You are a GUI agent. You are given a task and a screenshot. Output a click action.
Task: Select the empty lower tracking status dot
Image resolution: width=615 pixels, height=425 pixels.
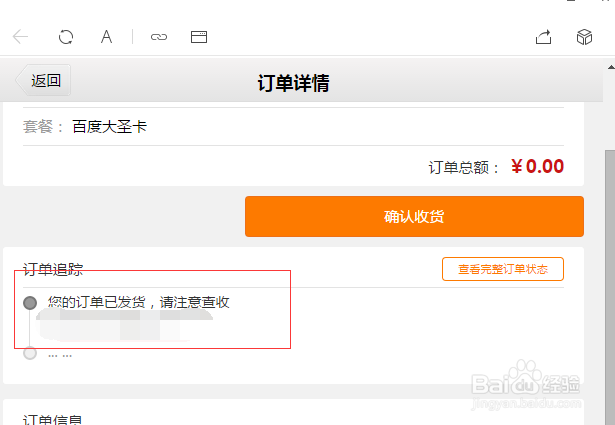30,353
